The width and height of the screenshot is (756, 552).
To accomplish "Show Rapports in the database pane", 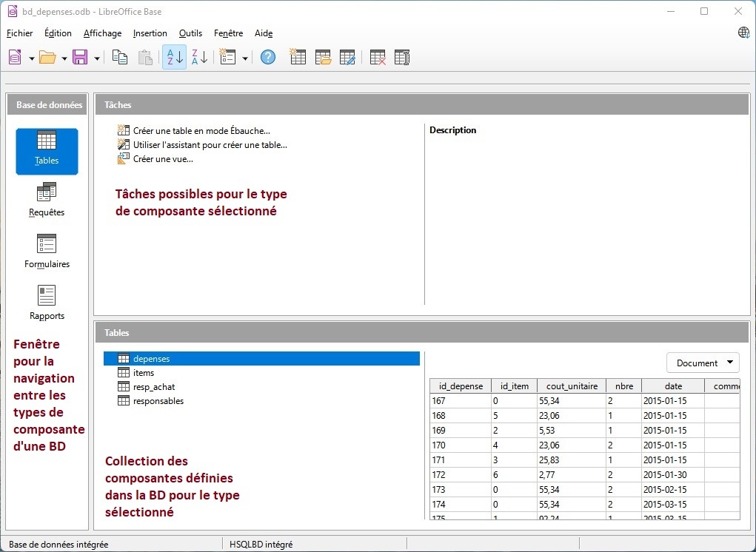I will (x=47, y=303).
